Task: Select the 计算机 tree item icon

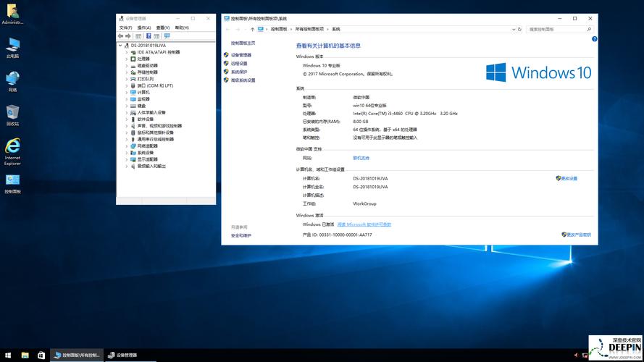Action: [x=133, y=93]
